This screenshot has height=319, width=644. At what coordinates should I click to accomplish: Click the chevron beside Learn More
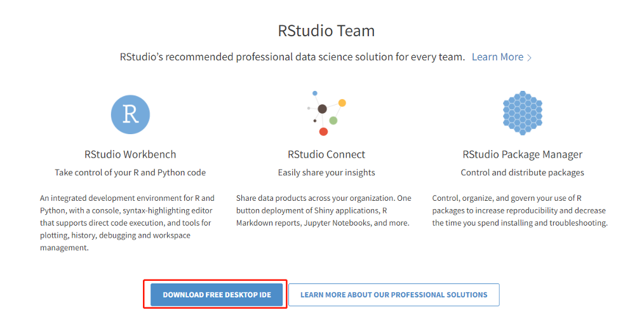click(530, 57)
